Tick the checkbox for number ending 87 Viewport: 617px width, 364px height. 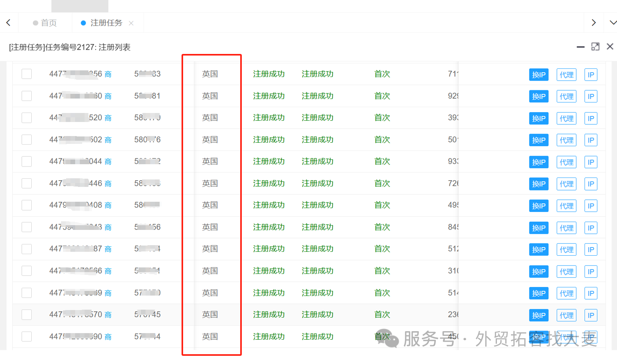pyautogui.click(x=27, y=249)
